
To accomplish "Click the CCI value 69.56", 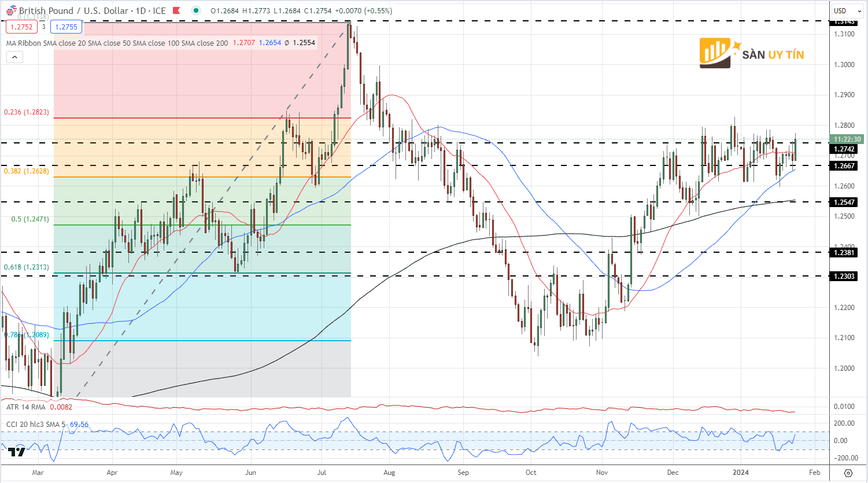I will pos(79,425).
